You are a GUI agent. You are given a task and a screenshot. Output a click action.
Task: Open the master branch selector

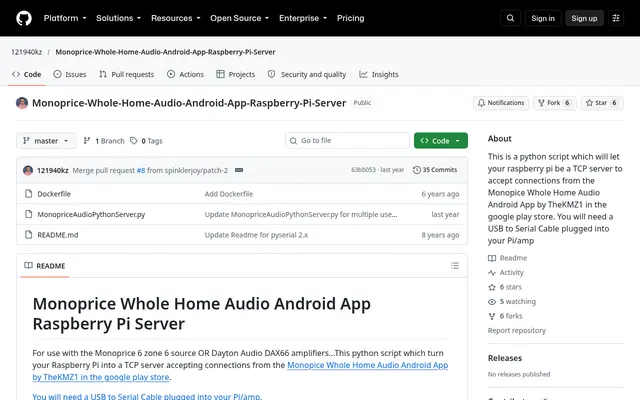[x=46, y=141]
